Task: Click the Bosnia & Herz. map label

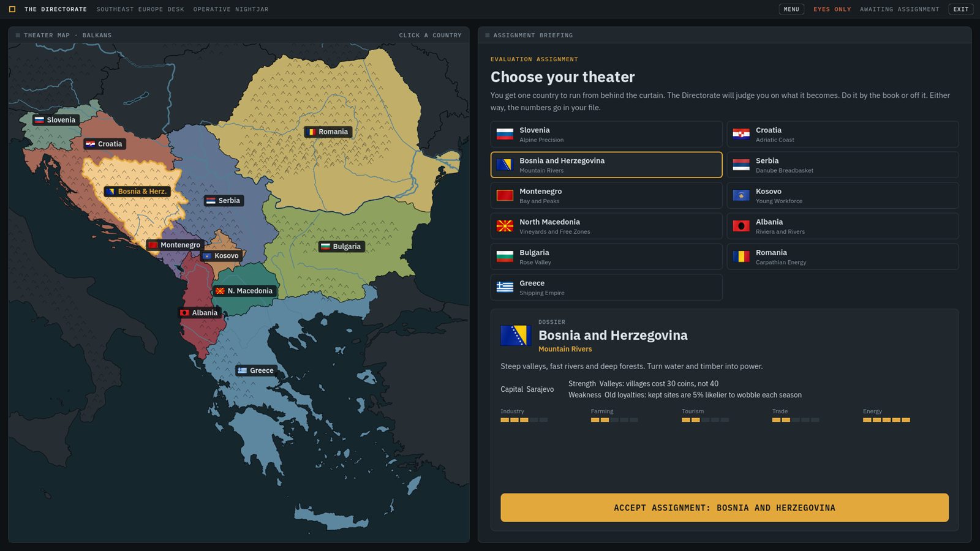Action: pyautogui.click(x=137, y=192)
